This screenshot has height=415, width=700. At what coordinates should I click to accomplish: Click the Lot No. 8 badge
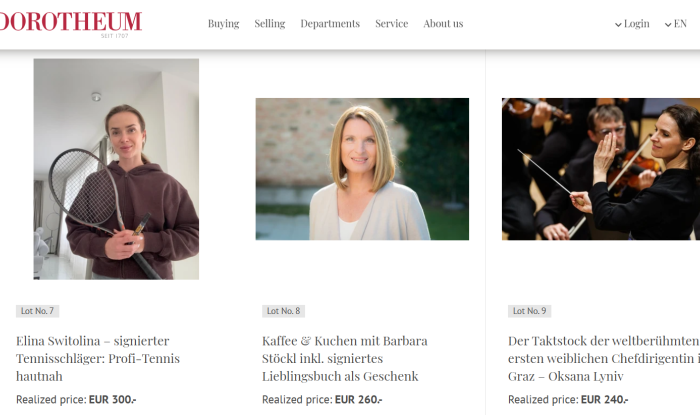click(283, 311)
